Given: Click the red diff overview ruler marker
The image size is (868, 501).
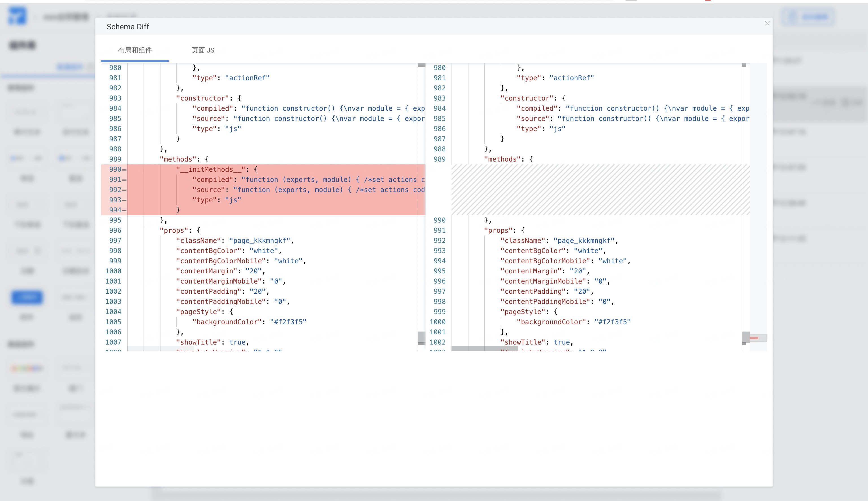Looking at the screenshot, I should click(754, 338).
